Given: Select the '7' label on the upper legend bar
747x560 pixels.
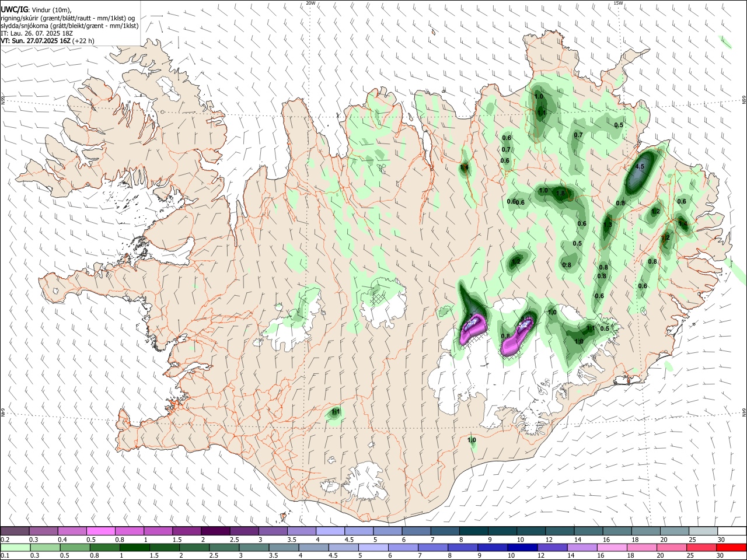Looking at the screenshot, I should pos(433,540).
